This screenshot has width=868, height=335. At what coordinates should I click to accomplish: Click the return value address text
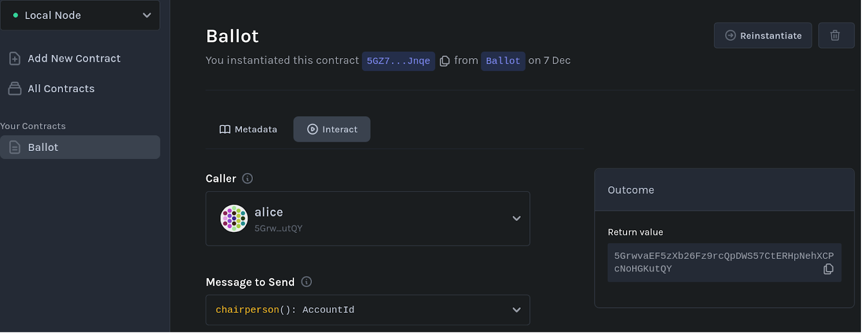(716, 262)
